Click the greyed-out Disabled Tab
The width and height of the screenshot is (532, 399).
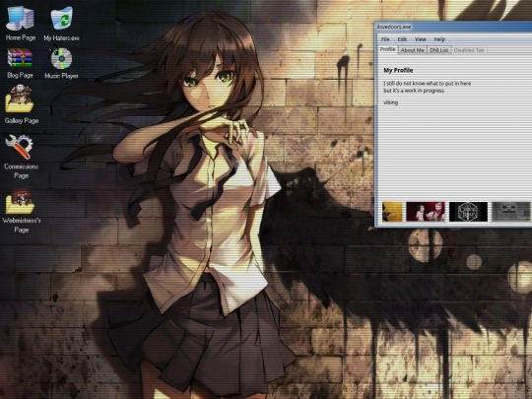pyautogui.click(x=469, y=50)
